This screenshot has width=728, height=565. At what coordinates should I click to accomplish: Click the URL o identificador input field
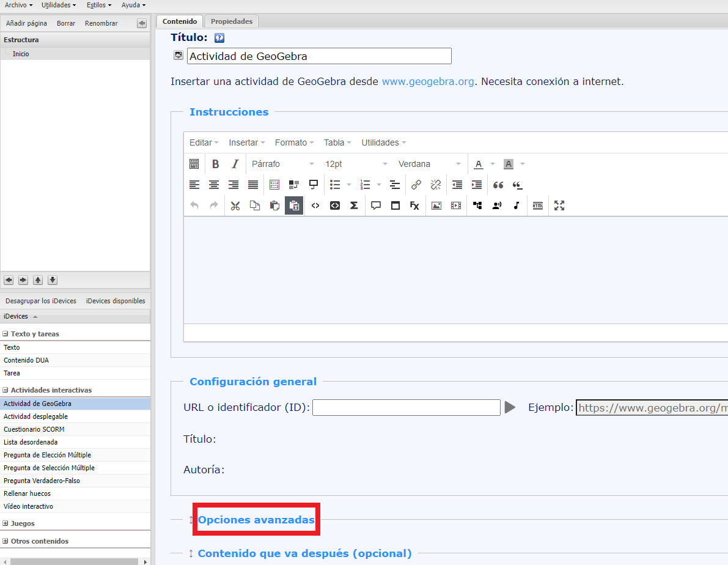click(x=406, y=407)
